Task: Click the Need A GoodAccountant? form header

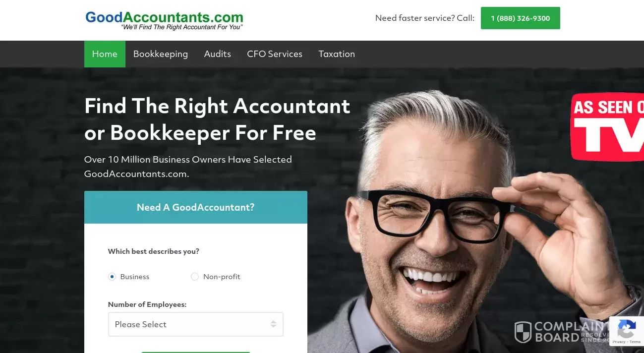Action: pyautogui.click(x=196, y=207)
